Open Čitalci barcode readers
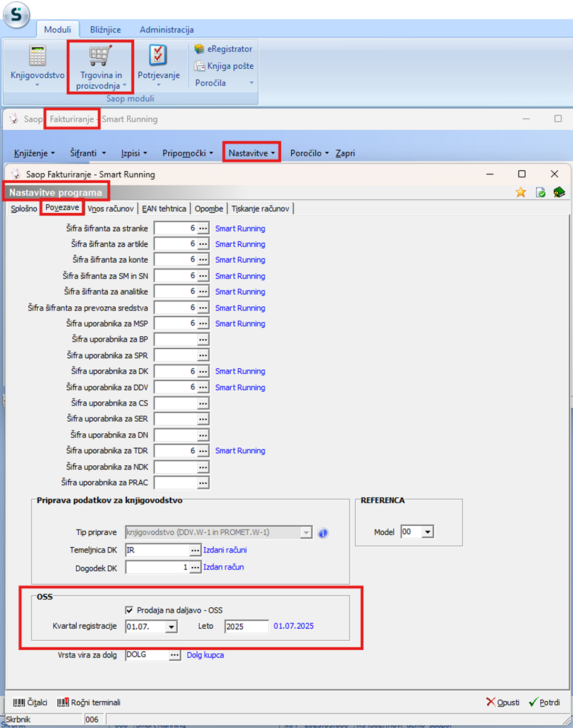 [30, 702]
